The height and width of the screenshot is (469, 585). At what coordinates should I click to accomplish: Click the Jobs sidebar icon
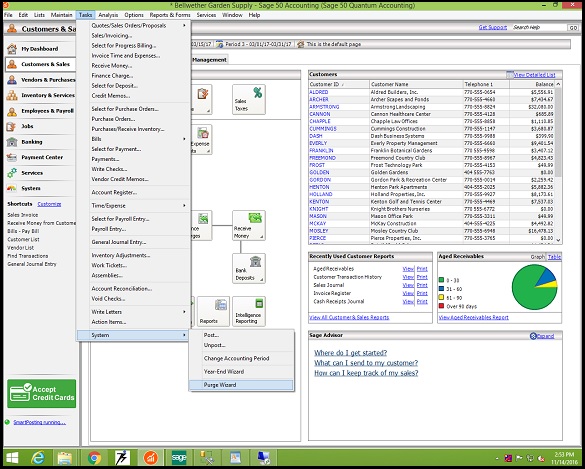[x=11, y=126]
